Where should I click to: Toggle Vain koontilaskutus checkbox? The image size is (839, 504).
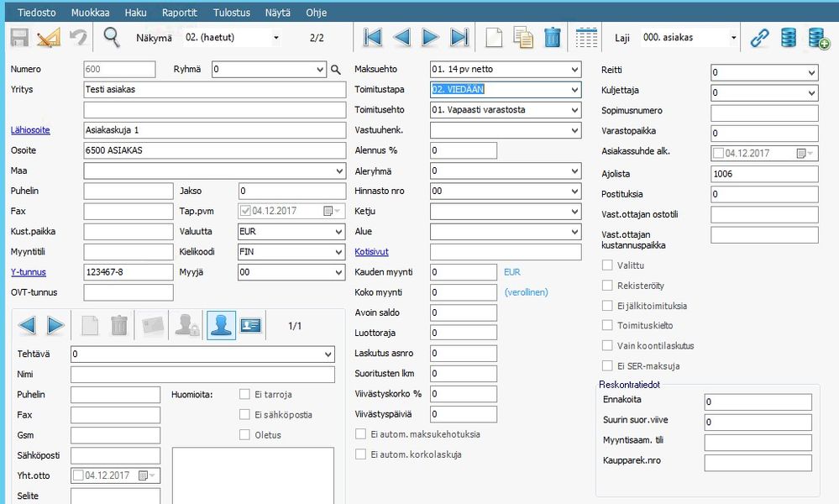point(607,345)
